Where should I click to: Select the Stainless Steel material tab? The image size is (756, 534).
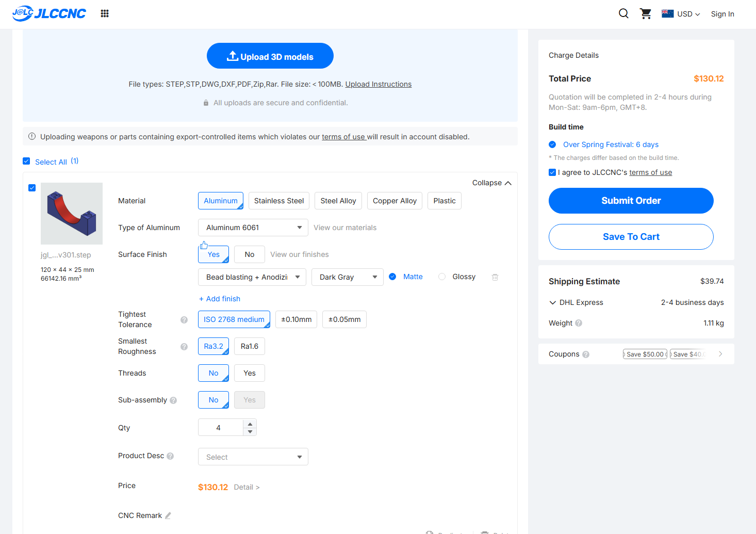click(x=279, y=201)
